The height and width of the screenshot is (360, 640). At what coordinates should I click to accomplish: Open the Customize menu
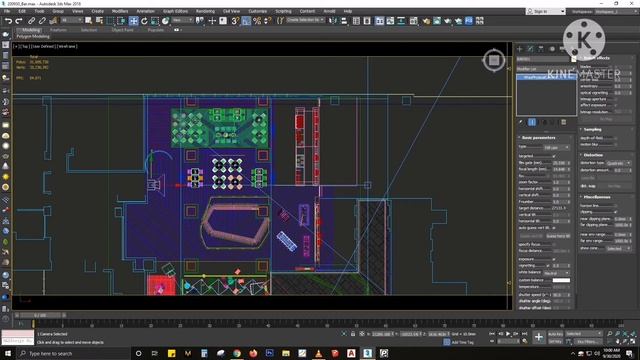click(x=258, y=11)
